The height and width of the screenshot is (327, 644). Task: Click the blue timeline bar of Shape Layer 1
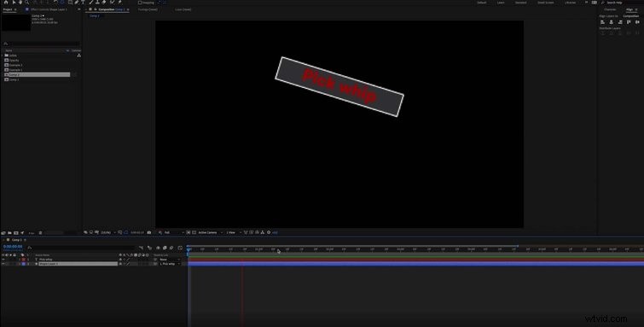pyautogui.click(x=415, y=264)
